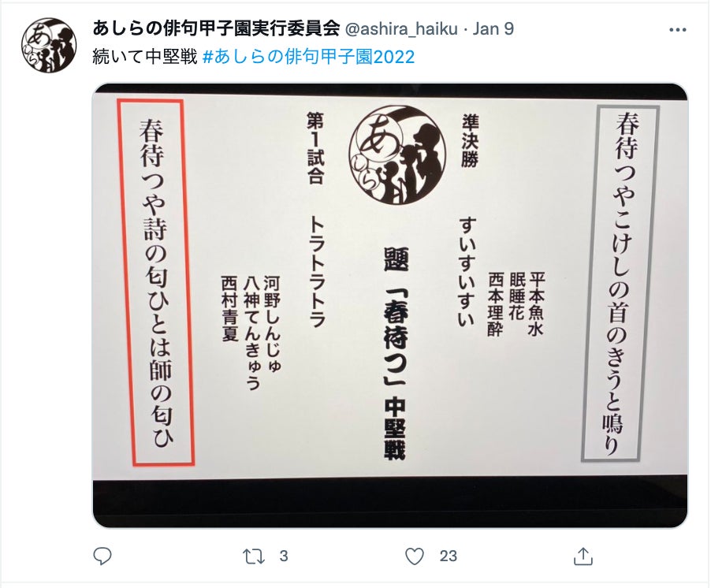The image size is (711, 588).
Task: Like the tweet with the heart icon
Action: 414,556
